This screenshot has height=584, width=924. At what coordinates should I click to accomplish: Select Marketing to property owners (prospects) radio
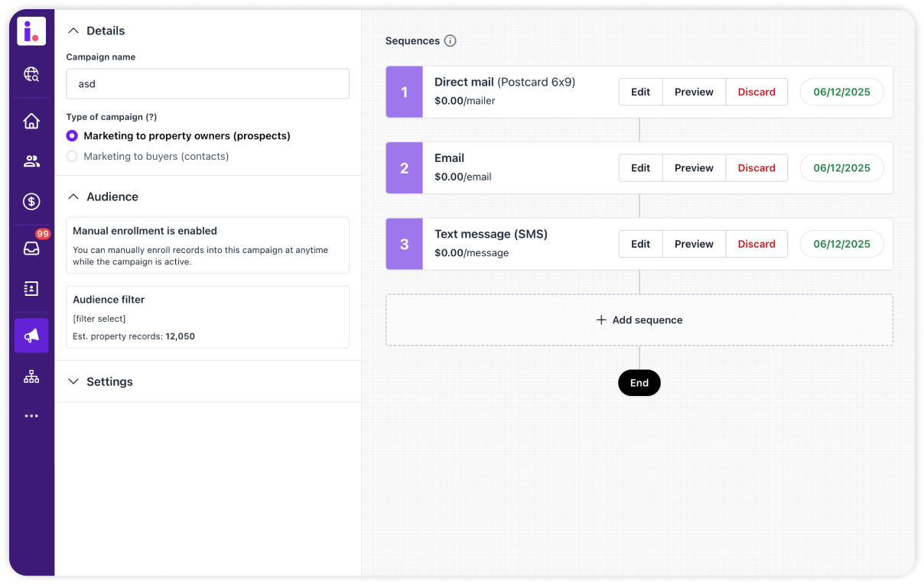click(x=72, y=136)
